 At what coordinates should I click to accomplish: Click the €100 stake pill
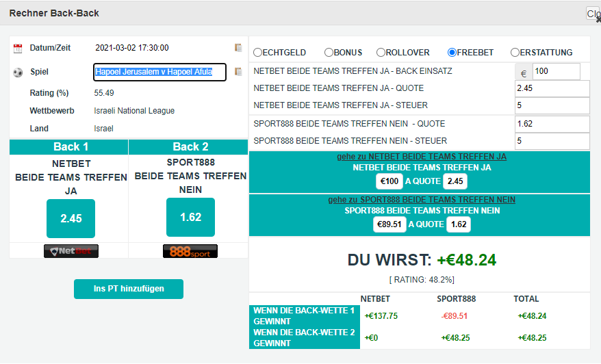pos(389,181)
